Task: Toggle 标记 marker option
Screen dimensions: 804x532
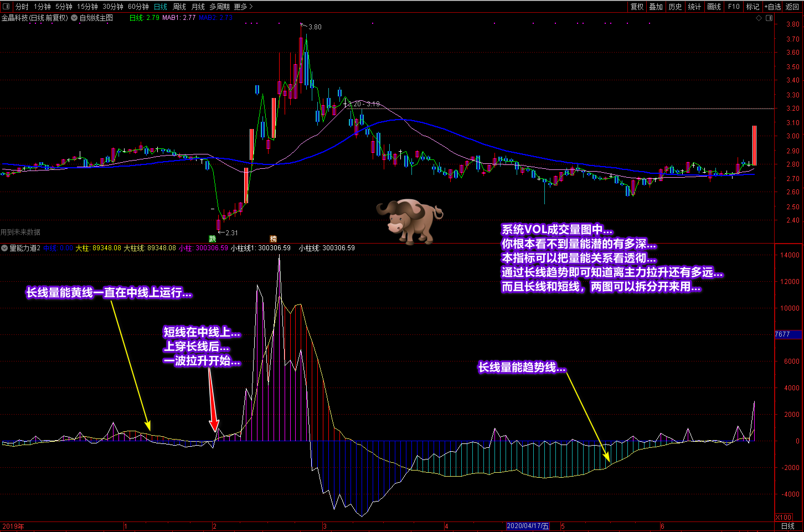Action: pyautogui.click(x=753, y=7)
